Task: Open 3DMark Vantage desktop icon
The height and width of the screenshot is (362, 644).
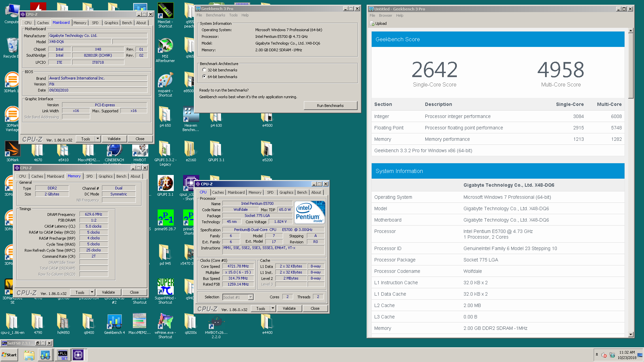Action: 12,119
